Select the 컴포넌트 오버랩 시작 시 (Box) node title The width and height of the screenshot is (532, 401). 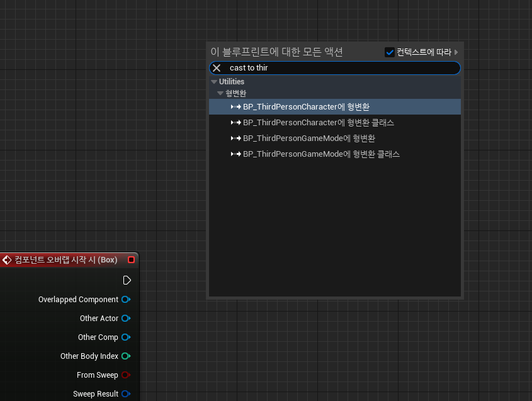66,260
